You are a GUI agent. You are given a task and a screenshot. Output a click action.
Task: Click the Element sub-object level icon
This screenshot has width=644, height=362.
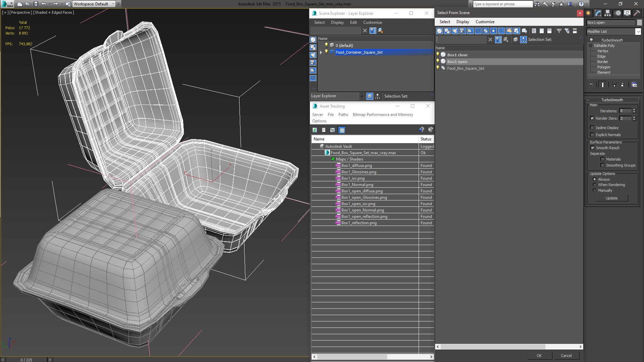point(603,72)
